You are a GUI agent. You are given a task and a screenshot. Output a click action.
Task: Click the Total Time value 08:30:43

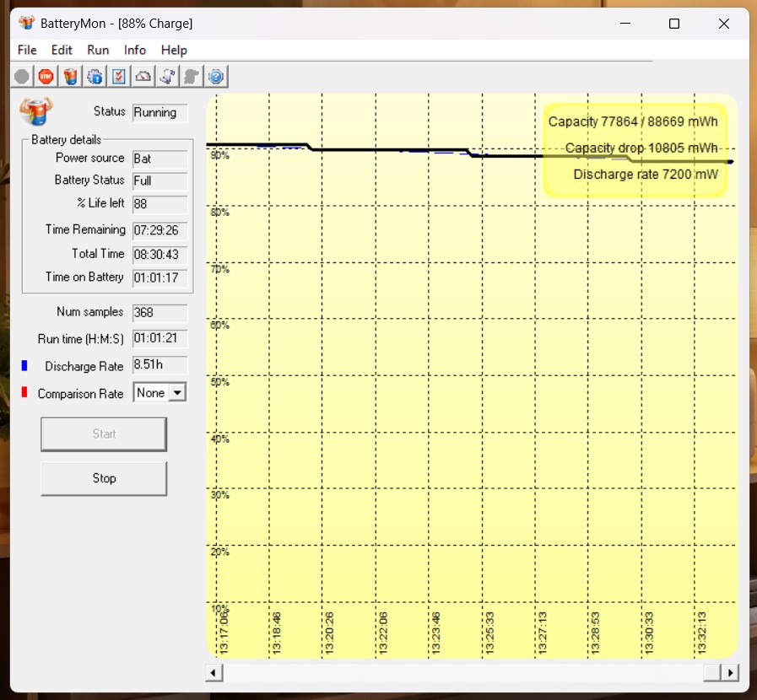160,254
